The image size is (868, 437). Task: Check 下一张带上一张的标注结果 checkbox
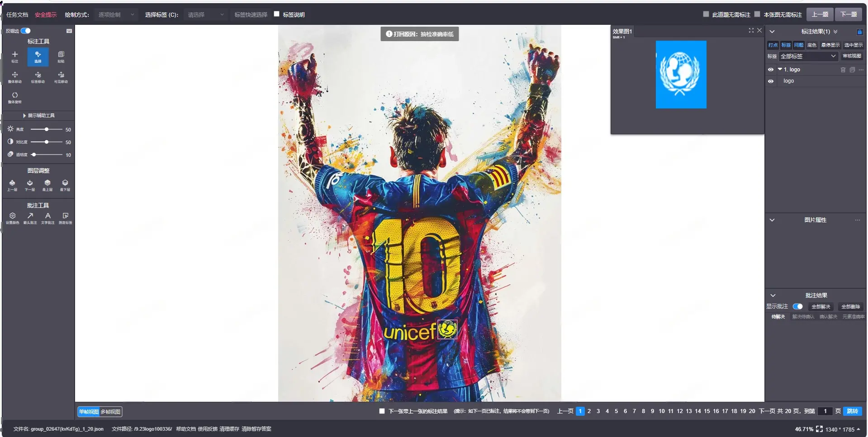tap(382, 411)
